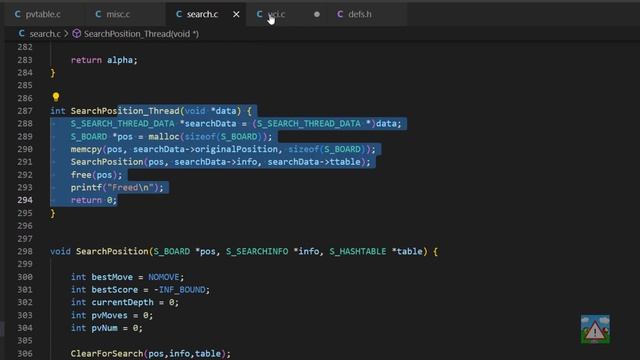
Task: Click 'printf("Freed\n");' on line 293
Action: pos(117,188)
